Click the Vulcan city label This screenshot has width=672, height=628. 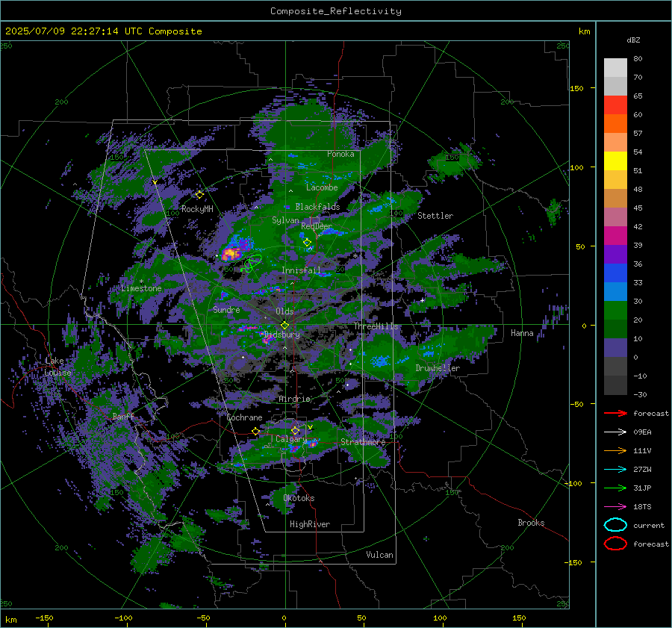(x=380, y=555)
